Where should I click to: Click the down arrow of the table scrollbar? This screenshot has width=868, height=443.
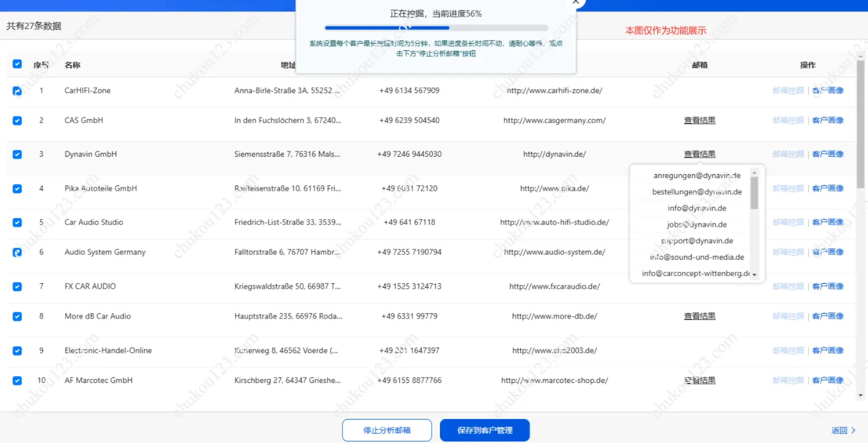tap(860, 395)
